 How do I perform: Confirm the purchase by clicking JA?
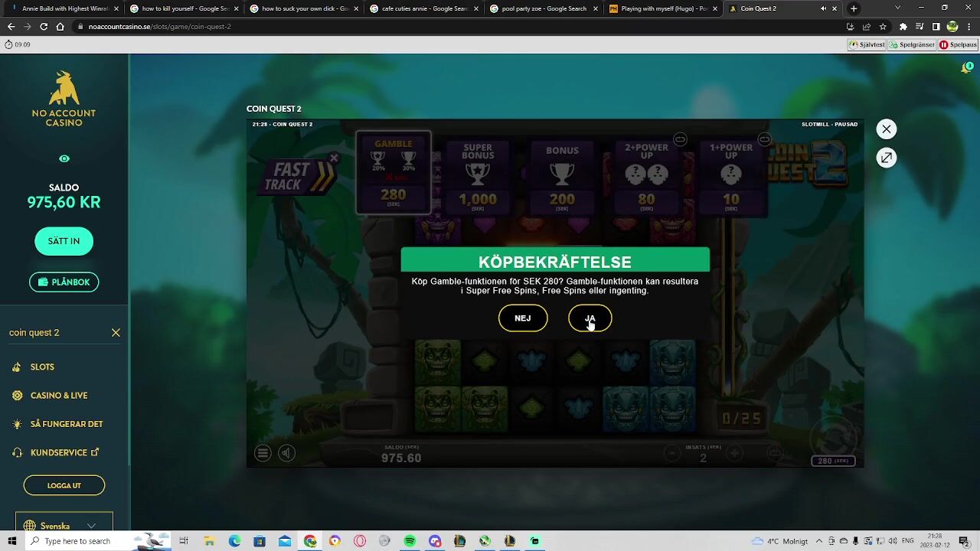pos(590,318)
